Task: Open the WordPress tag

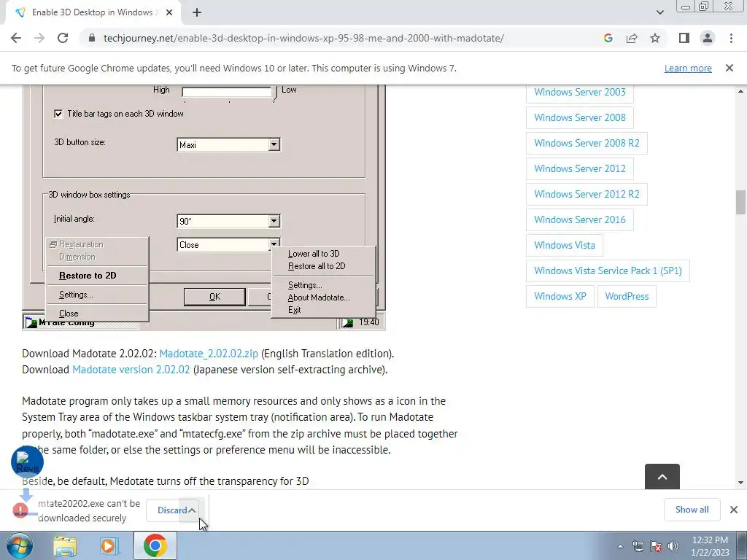Action: click(x=627, y=296)
